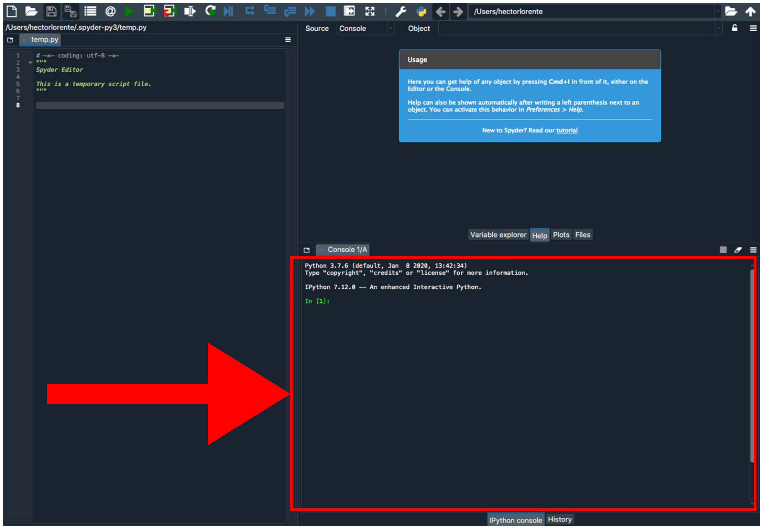The height and width of the screenshot is (532, 766).
Task: Click the console vertical scrollbar
Action: click(x=752, y=367)
